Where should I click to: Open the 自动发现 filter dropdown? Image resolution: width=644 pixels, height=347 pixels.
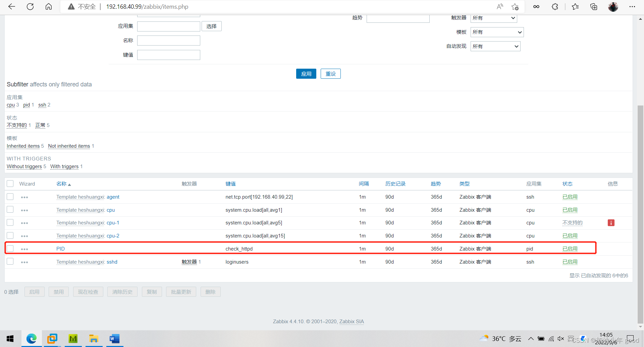(495, 46)
